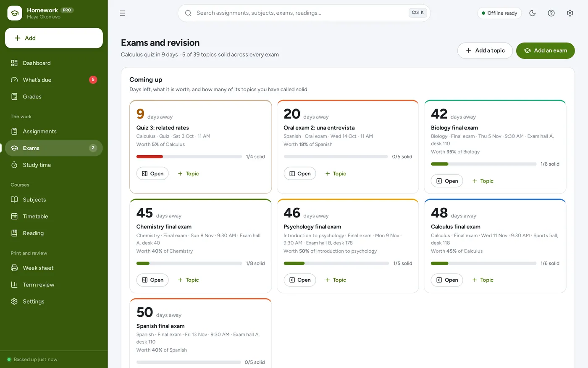The height and width of the screenshot is (368, 588).
Task: Click the settings gear icon in the top bar
Action: click(x=570, y=13)
